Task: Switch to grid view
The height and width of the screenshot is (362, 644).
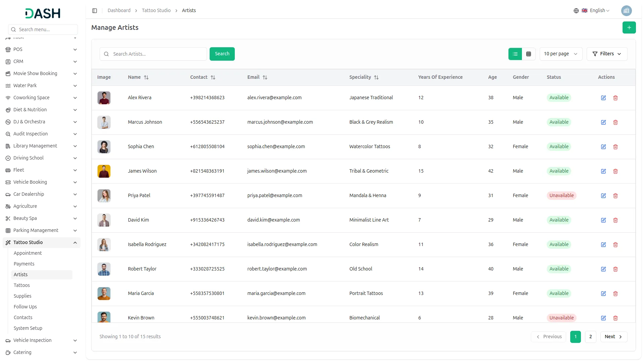Action: 529,54
